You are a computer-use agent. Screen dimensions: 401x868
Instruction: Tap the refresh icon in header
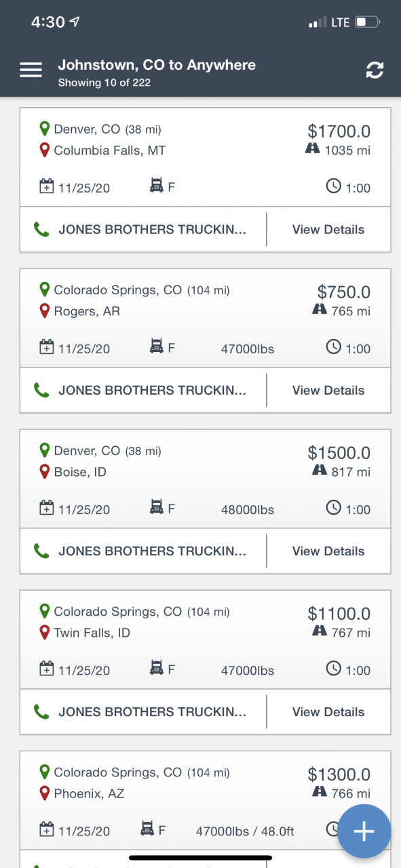tap(375, 70)
